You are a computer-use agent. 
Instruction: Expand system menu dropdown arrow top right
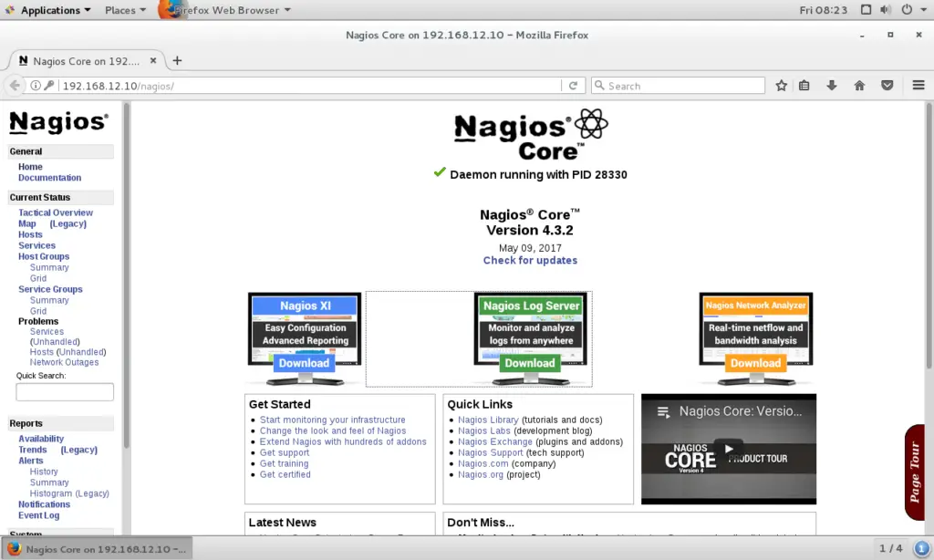[924, 10]
